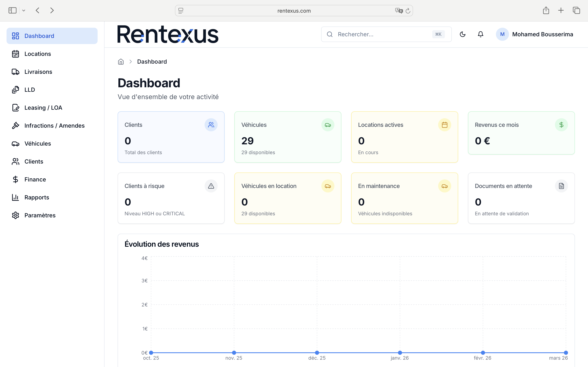This screenshot has width=588, height=367.
Task: Click the Safari page reload icon
Action: pyautogui.click(x=408, y=11)
